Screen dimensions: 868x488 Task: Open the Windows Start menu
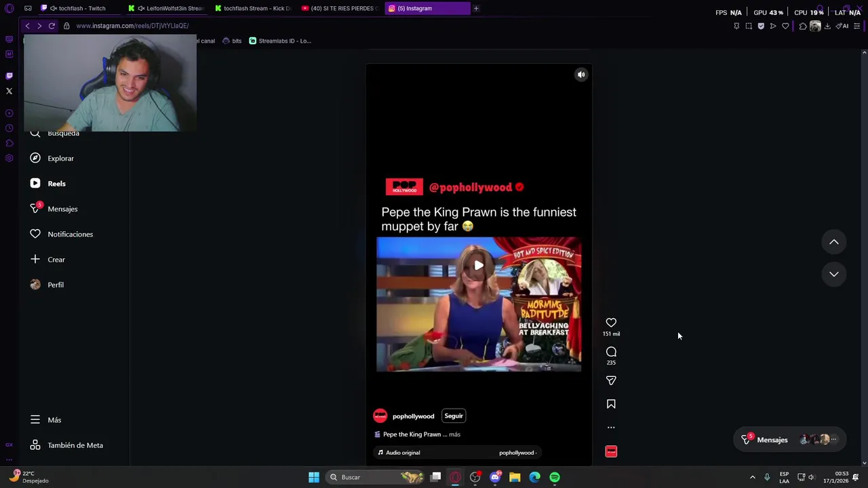(x=314, y=477)
